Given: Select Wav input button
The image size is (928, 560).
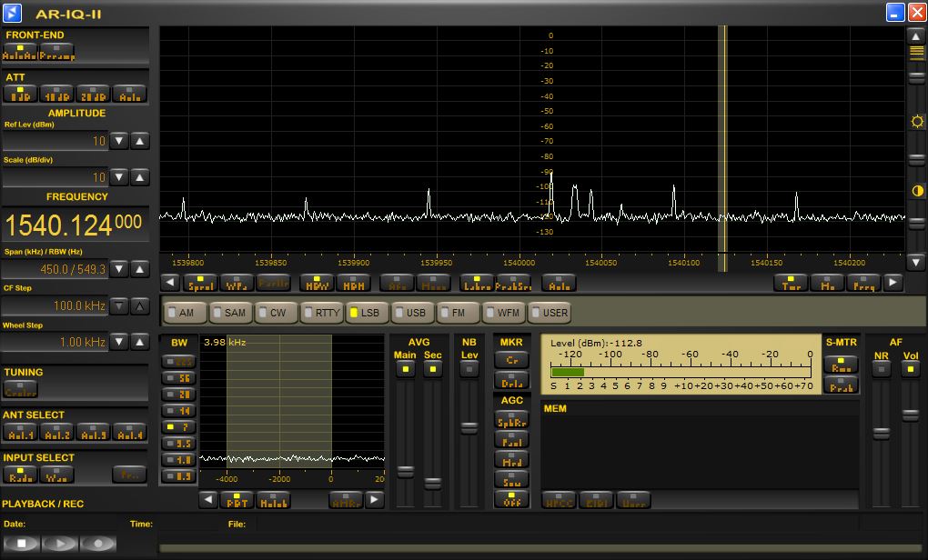Looking at the screenshot, I should tap(56, 475).
